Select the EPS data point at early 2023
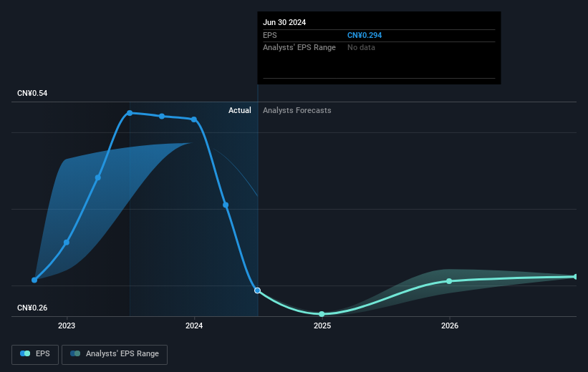Image resolution: width=588 pixels, height=372 pixels. (x=67, y=243)
